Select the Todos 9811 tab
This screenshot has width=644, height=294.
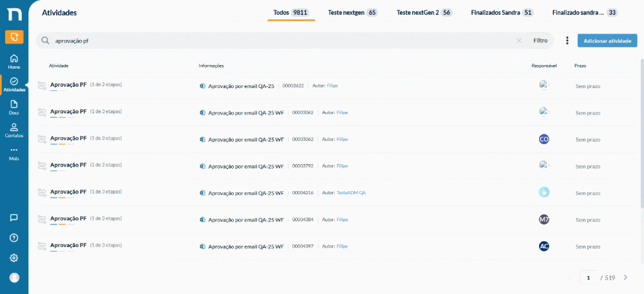pyautogui.click(x=291, y=13)
